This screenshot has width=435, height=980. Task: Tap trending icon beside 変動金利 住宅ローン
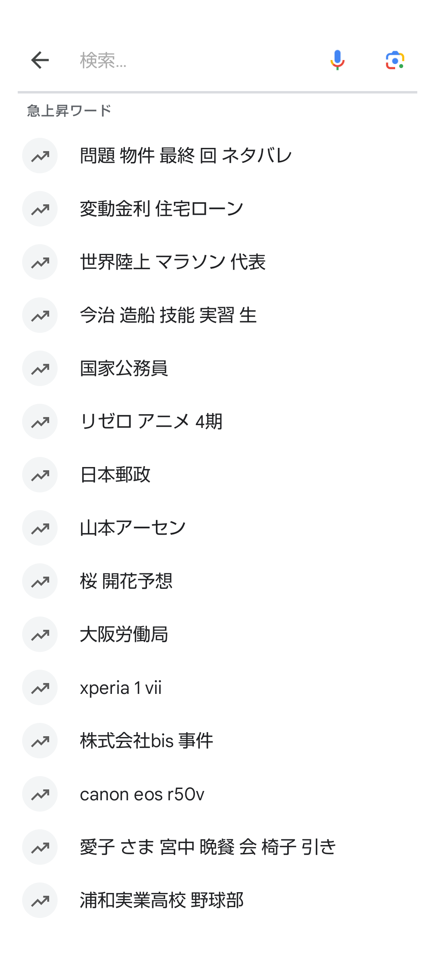coord(40,209)
